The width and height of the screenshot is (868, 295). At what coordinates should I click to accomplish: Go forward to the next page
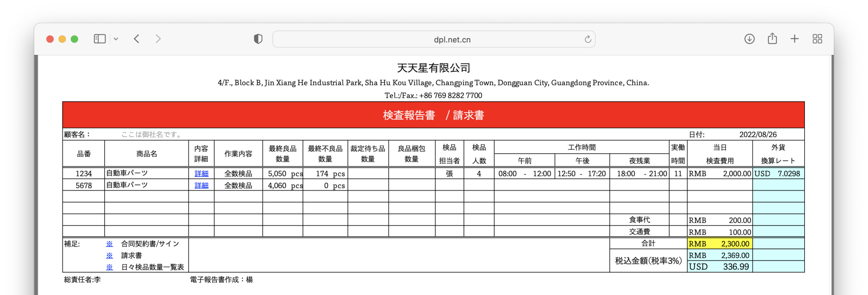tap(158, 39)
